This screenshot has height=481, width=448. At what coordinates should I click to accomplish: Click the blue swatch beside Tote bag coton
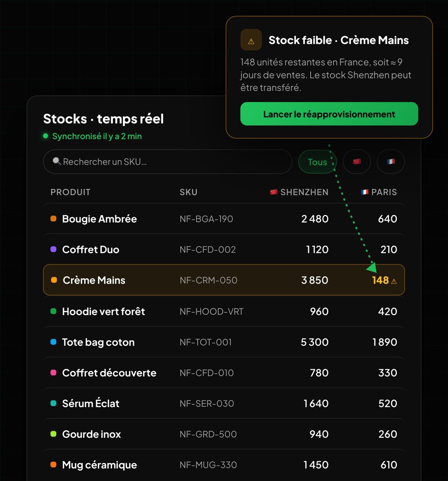(x=54, y=342)
